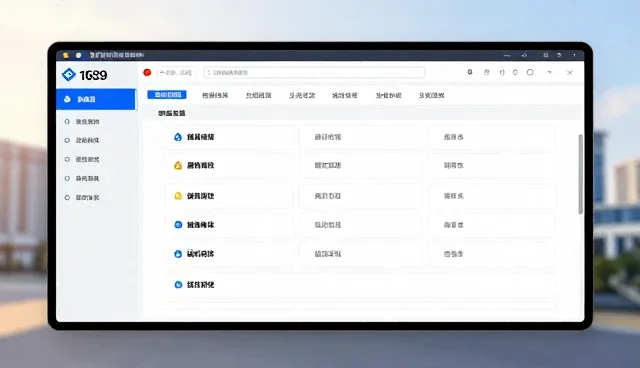Click the yellow icon in the third list row
The image size is (640, 368).
tap(178, 196)
